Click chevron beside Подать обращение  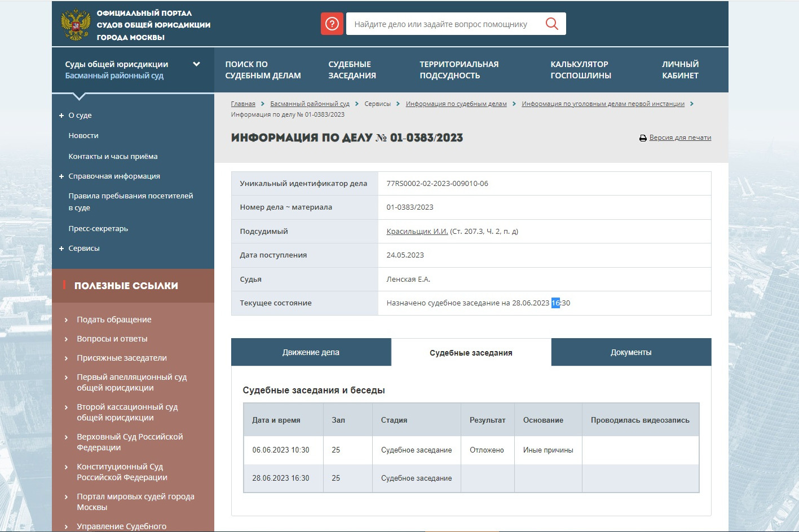coord(66,320)
